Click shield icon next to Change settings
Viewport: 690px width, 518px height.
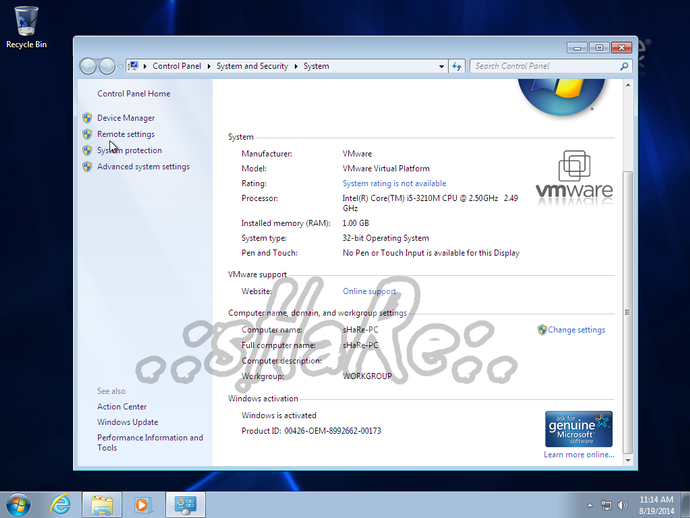[x=542, y=330]
